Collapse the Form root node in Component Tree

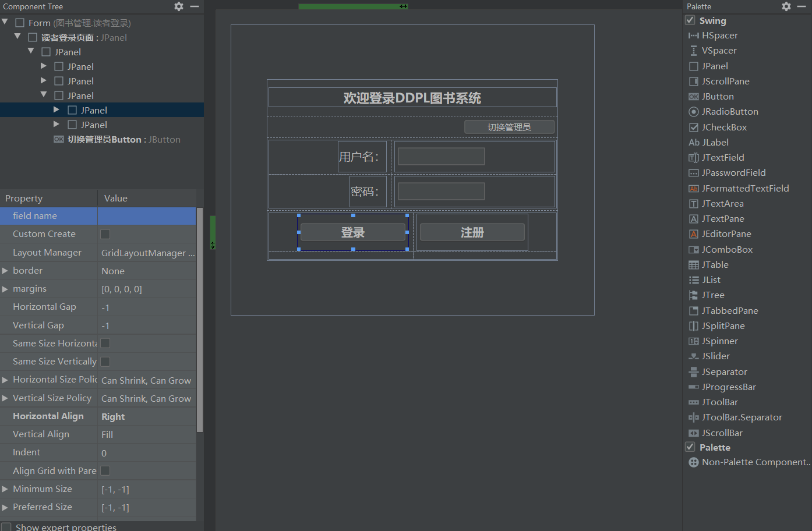click(x=5, y=22)
